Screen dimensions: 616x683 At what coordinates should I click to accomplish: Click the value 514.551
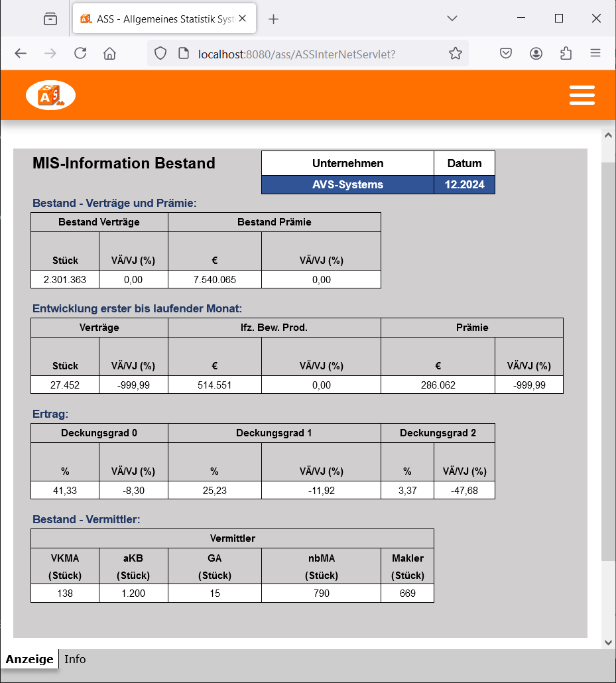215,385
